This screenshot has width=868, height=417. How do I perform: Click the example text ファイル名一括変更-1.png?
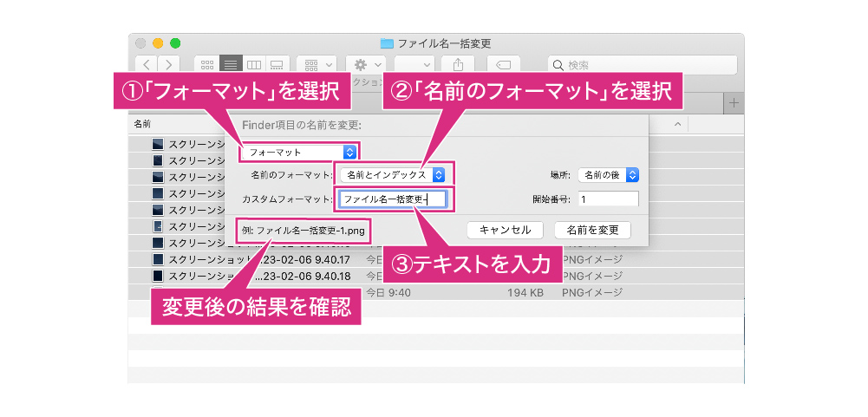click(x=310, y=230)
